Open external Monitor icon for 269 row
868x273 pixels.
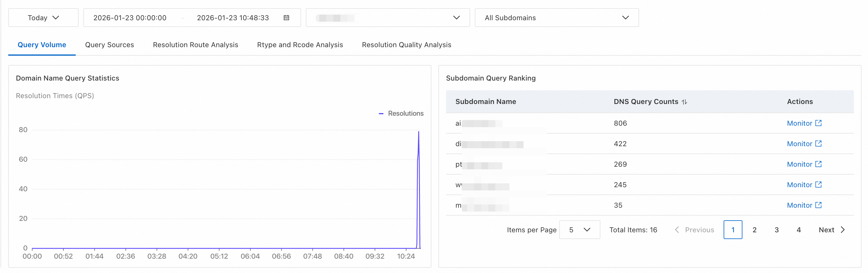tap(818, 164)
